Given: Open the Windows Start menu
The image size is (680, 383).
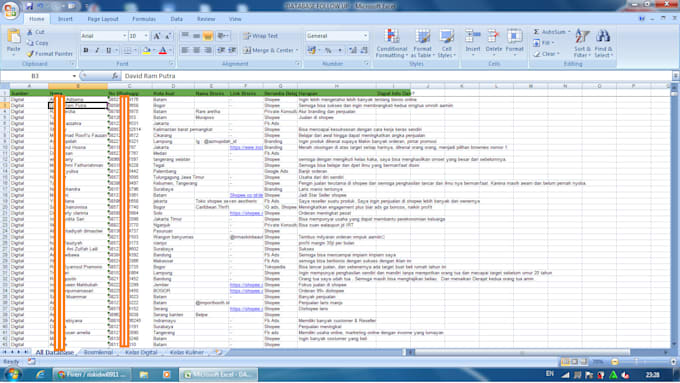Looking at the screenshot, I should point(12,374).
